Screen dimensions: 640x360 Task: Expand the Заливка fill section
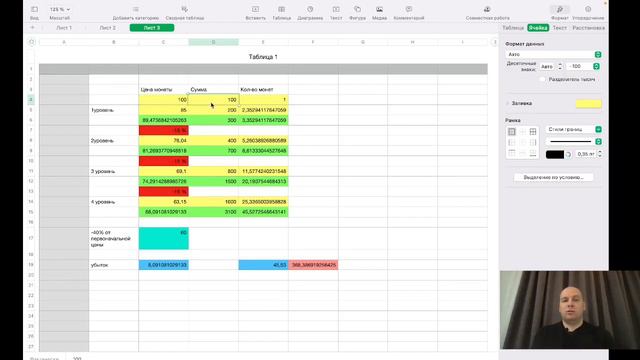click(508, 104)
